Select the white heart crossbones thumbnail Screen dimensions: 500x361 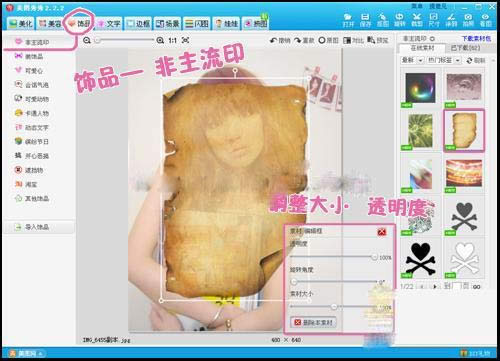coord(464,259)
